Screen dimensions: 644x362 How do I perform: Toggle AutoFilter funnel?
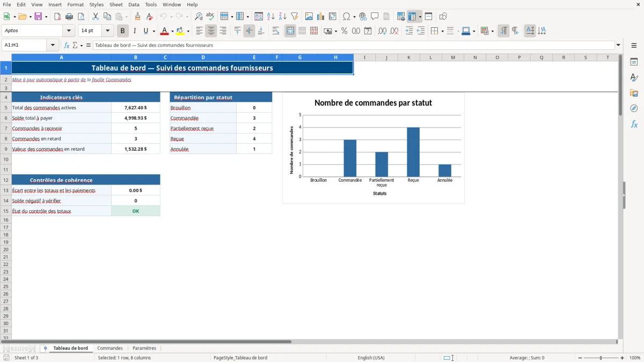[295, 17]
